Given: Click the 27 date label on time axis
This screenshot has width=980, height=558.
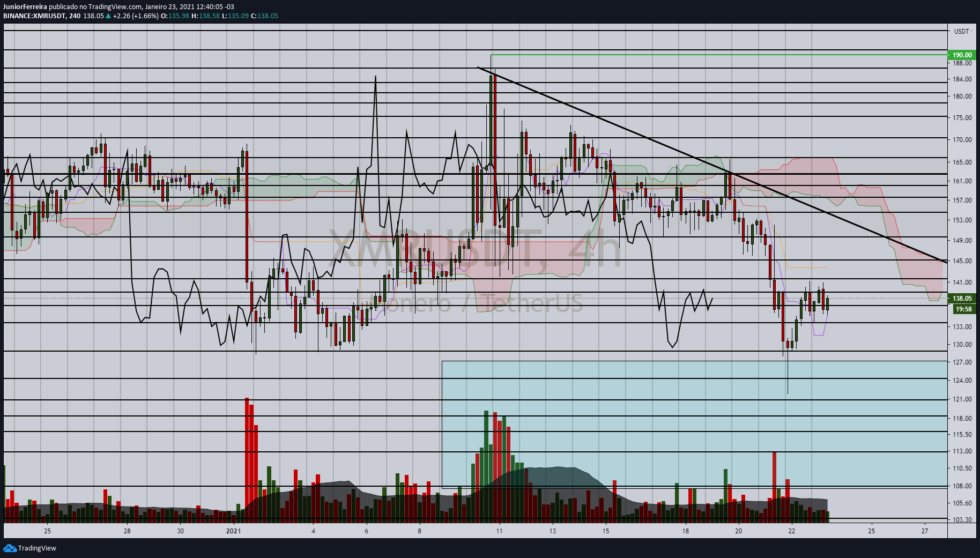Looking at the screenshot, I should (924, 531).
